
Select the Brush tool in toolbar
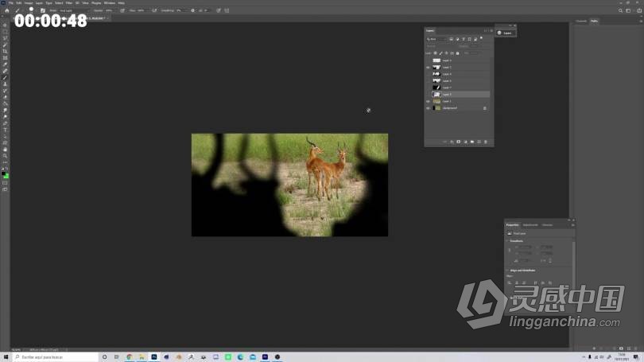coord(5,78)
